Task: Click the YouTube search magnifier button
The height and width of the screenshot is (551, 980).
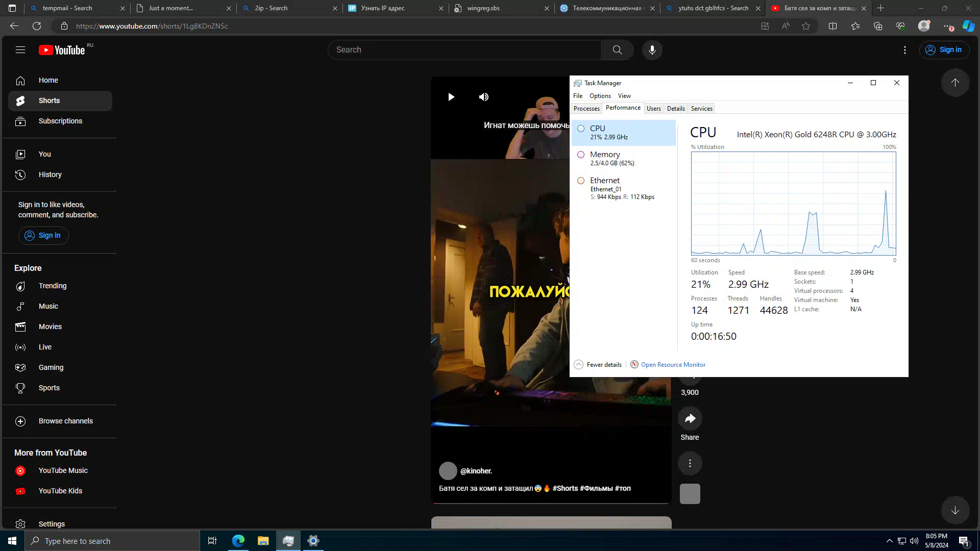Action: pos(617,50)
